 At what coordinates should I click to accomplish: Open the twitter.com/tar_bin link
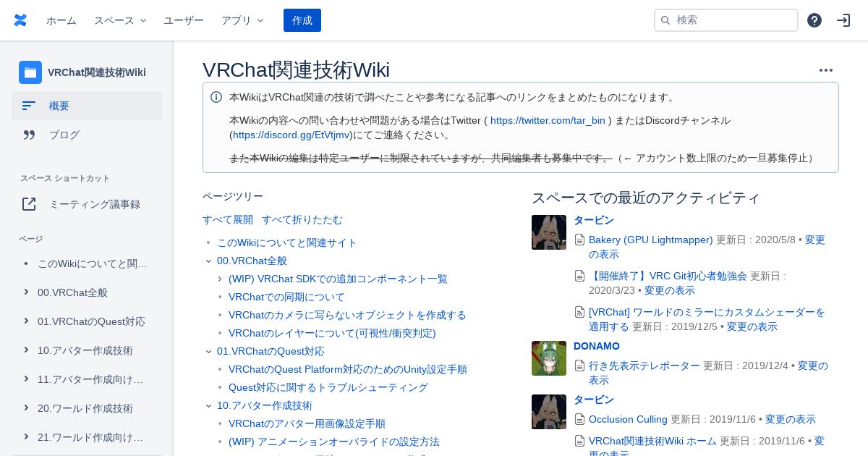(548, 120)
